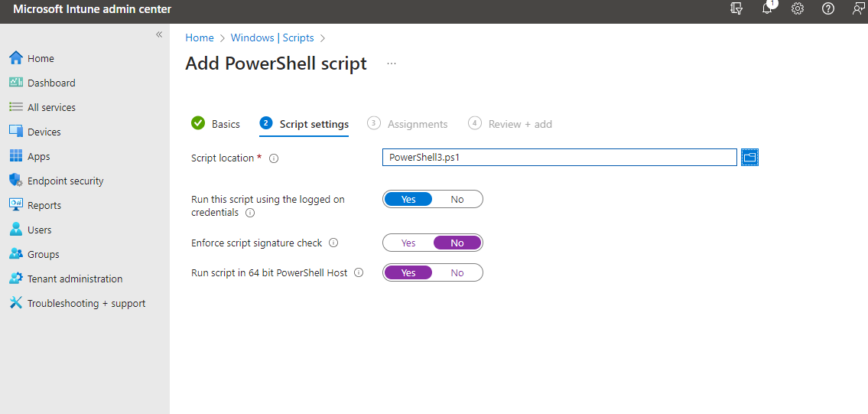
Task: Set Enforce script signature check to Yes
Action: coord(408,243)
